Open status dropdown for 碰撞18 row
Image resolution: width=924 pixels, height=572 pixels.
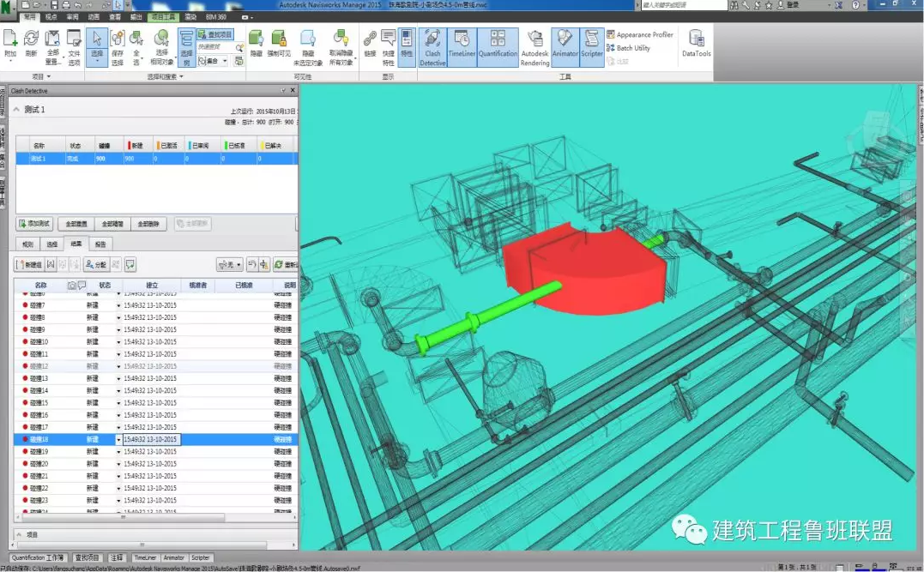tap(118, 439)
